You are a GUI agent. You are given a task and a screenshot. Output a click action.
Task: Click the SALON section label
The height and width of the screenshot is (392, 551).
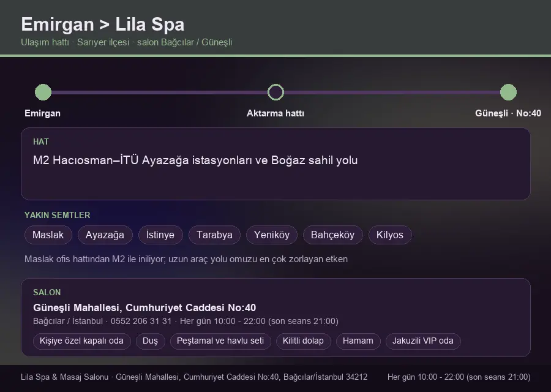47,293
